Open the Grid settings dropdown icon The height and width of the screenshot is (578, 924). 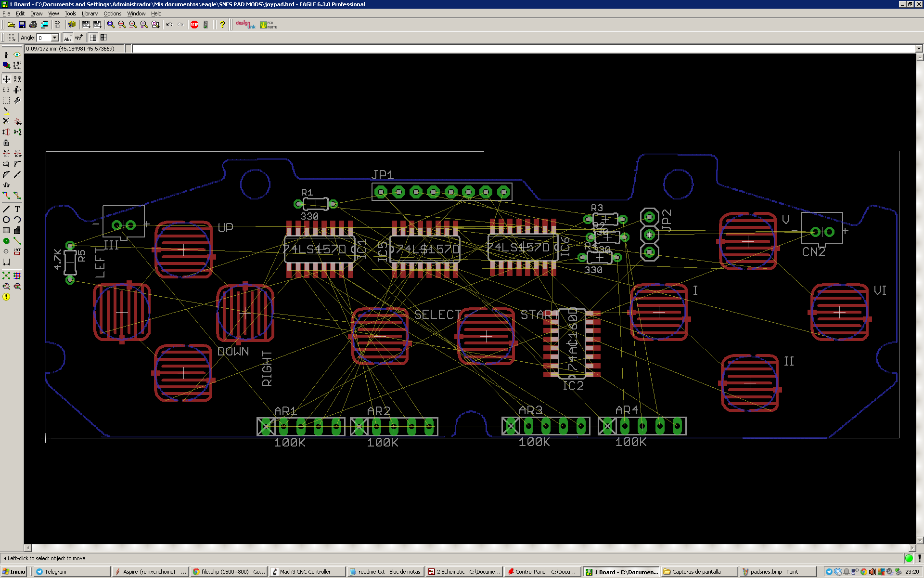(x=11, y=38)
